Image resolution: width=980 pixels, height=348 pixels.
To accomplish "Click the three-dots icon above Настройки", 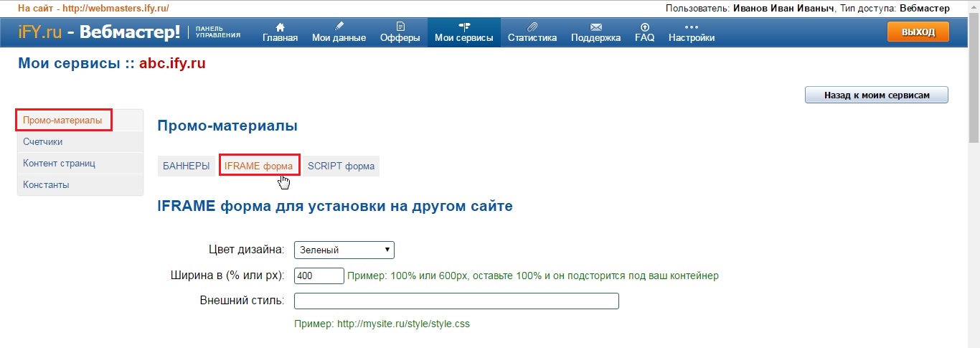I will coord(691,27).
